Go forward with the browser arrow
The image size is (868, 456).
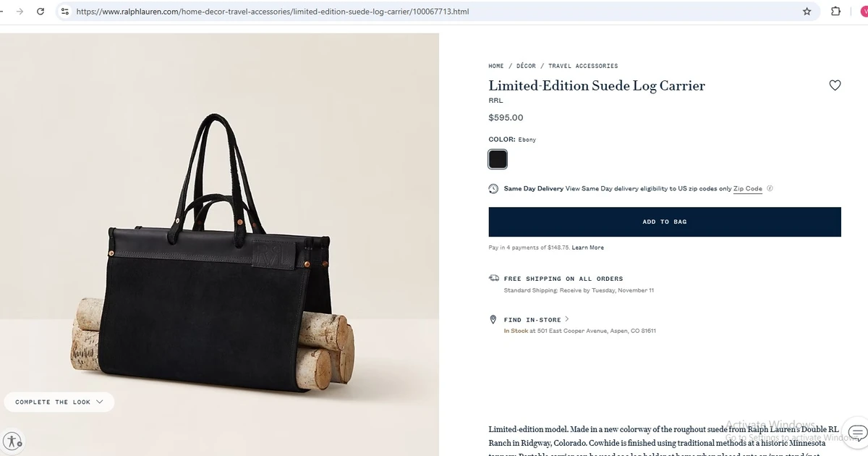click(19, 12)
